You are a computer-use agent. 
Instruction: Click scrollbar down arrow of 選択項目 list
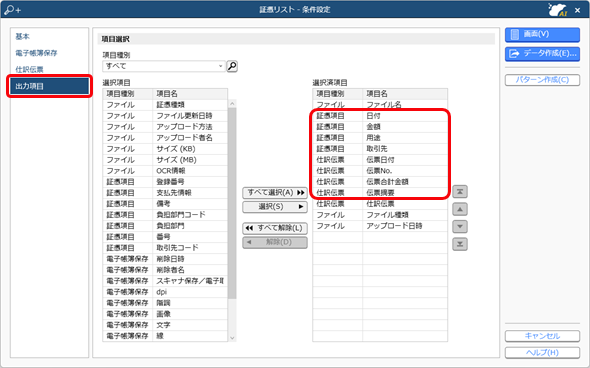(232, 338)
